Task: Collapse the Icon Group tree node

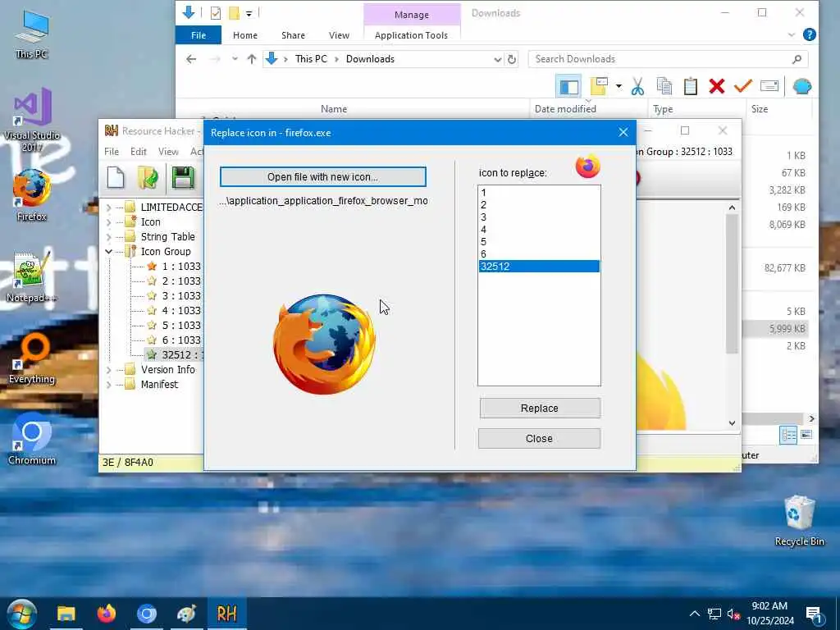Action: click(x=109, y=251)
